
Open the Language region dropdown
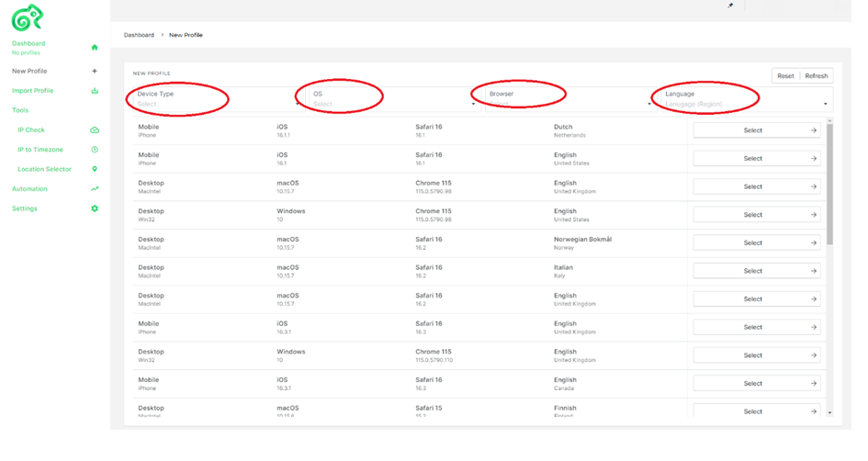(x=746, y=99)
